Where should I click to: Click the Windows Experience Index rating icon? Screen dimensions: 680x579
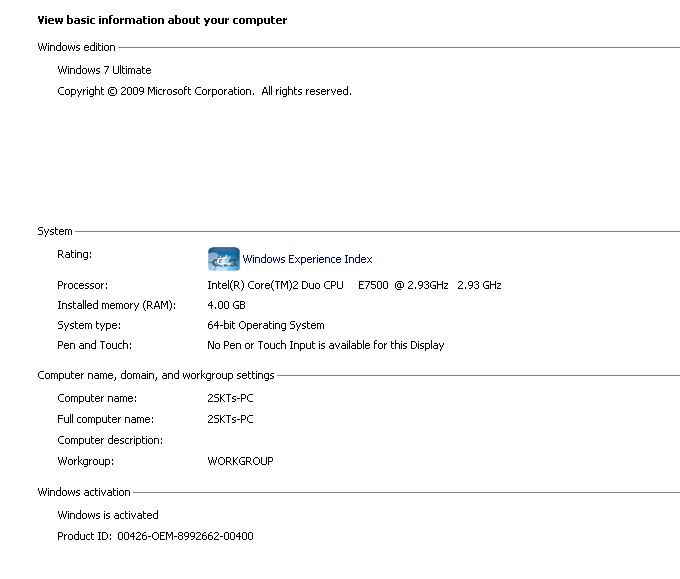pyautogui.click(x=223, y=259)
